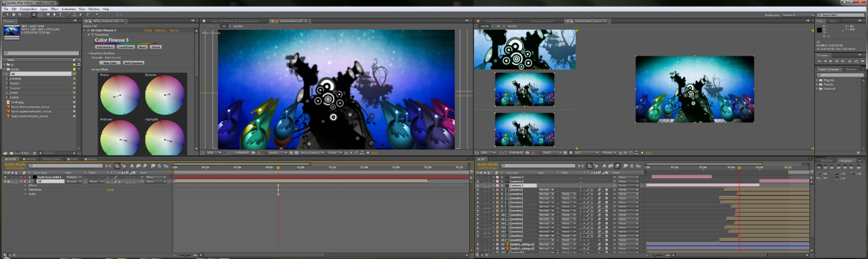Open the Window menu

coord(94,9)
